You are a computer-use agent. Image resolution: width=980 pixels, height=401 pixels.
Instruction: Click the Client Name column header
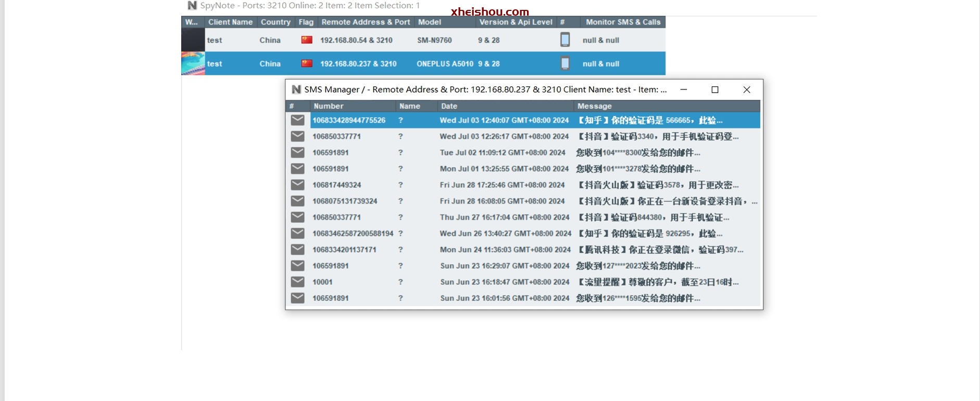point(230,22)
